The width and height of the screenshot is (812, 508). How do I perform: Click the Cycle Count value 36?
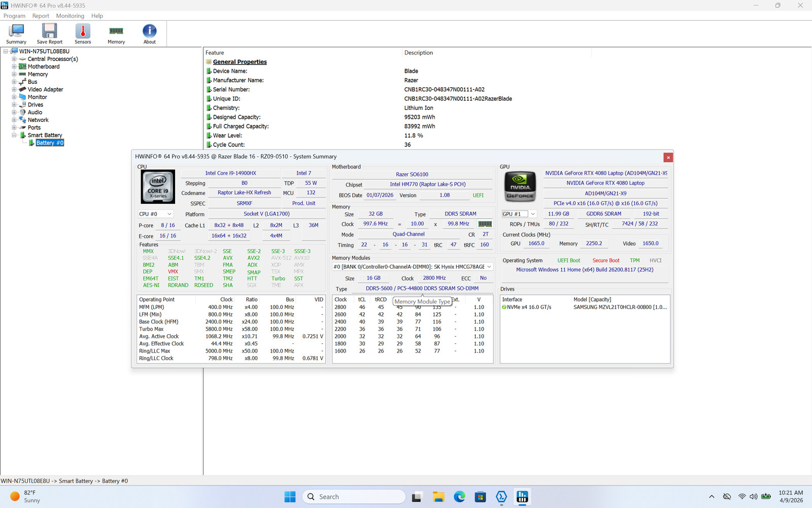tap(408, 145)
